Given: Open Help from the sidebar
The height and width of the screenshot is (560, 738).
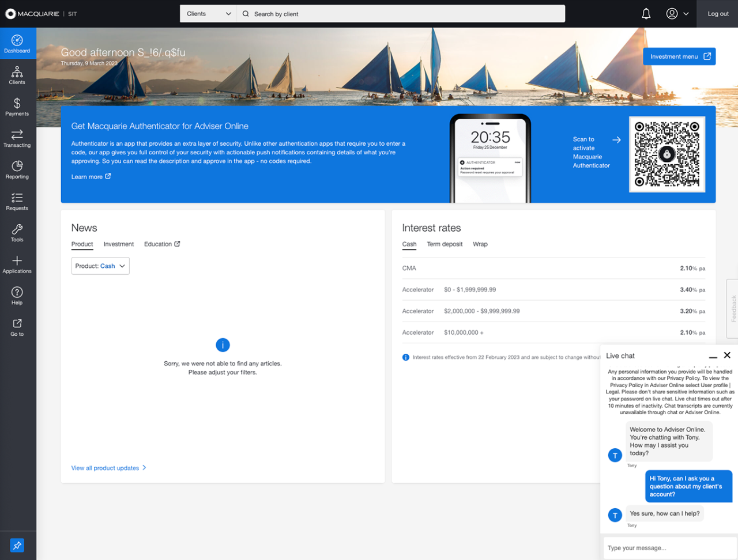Looking at the screenshot, I should pos(17,296).
